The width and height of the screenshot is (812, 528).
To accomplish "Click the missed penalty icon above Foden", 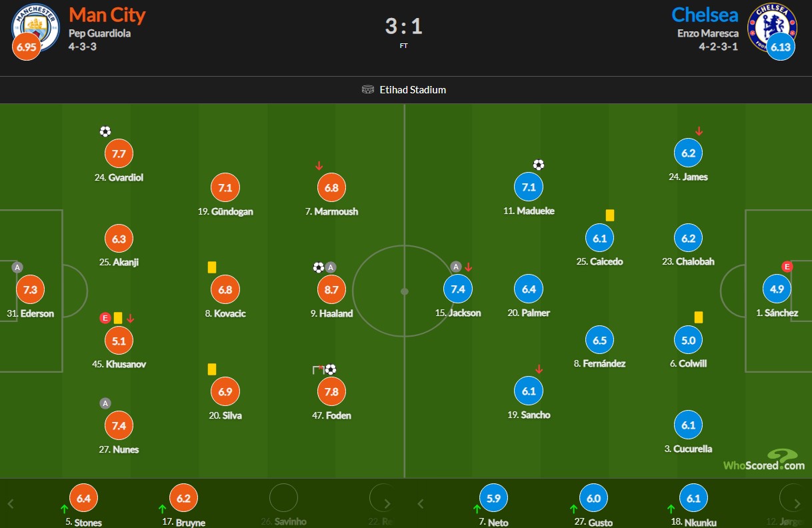I will click(x=319, y=369).
